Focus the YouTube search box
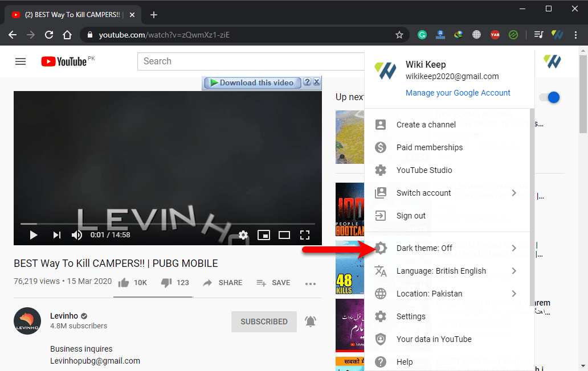Screen dimensions: 588x371 coord(251,61)
